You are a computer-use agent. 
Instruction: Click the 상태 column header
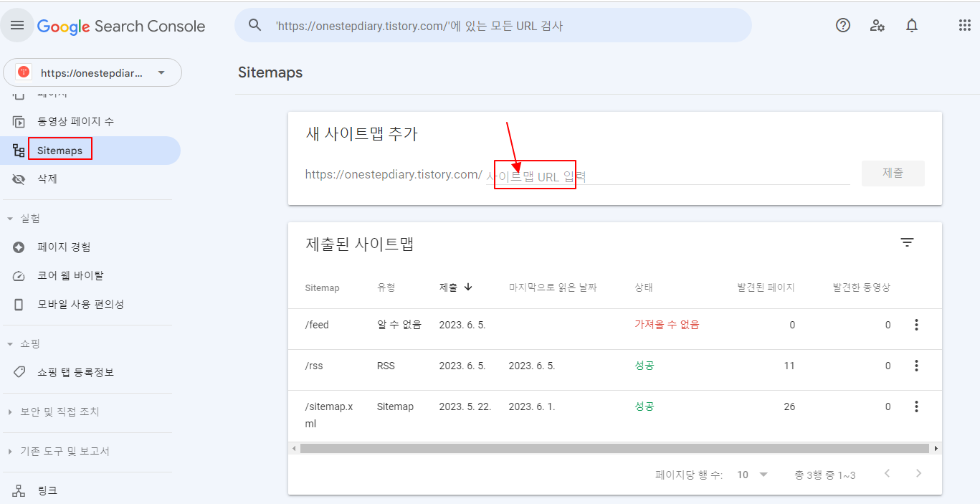tap(643, 287)
